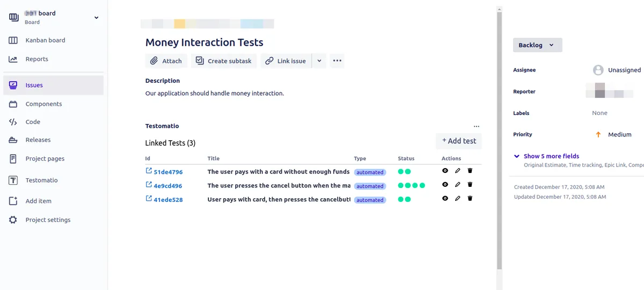The height and width of the screenshot is (290, 644).
Task: Open Project pages in sidebar
Action: click(x=45, y=159)
